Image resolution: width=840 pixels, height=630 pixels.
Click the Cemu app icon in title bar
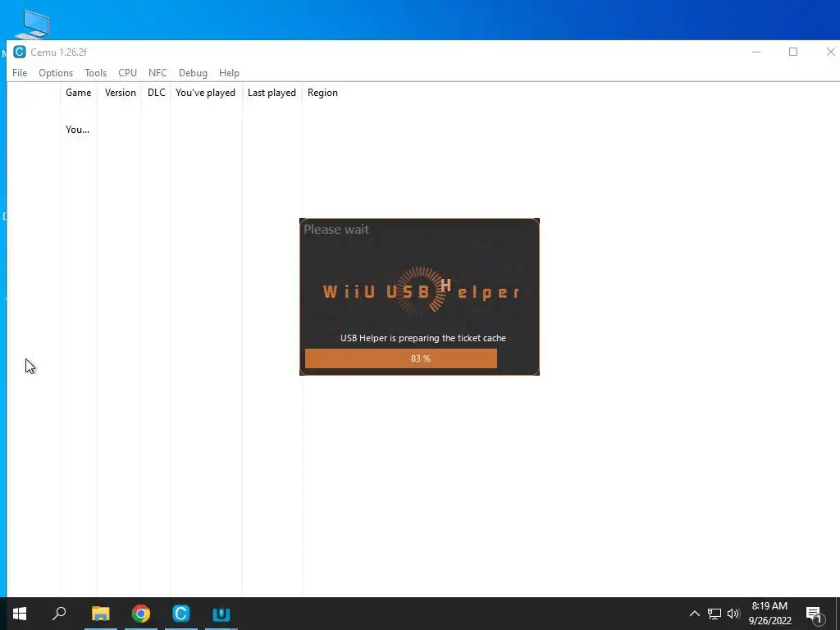(20, 52)
